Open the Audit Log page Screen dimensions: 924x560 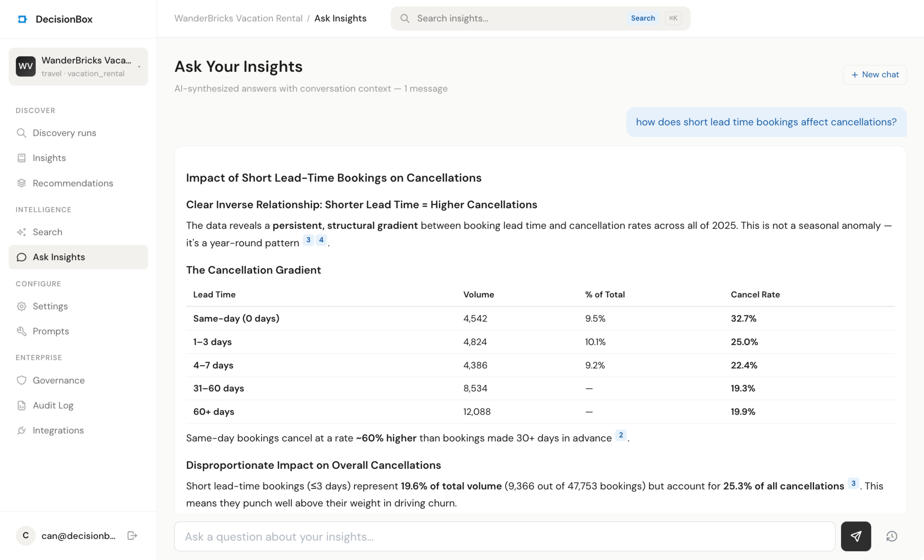tap(53, 406)
